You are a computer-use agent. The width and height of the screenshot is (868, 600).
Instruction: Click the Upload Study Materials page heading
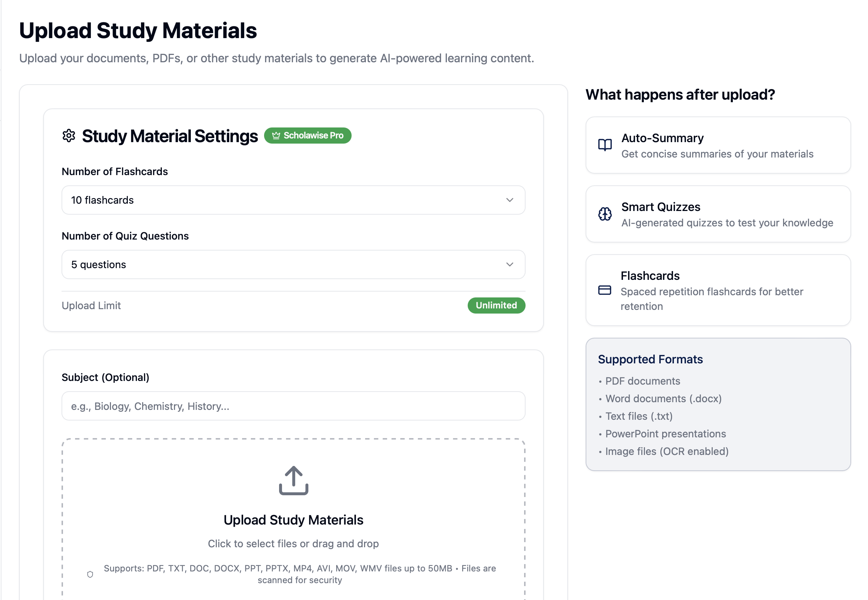(x=138, y=30)
